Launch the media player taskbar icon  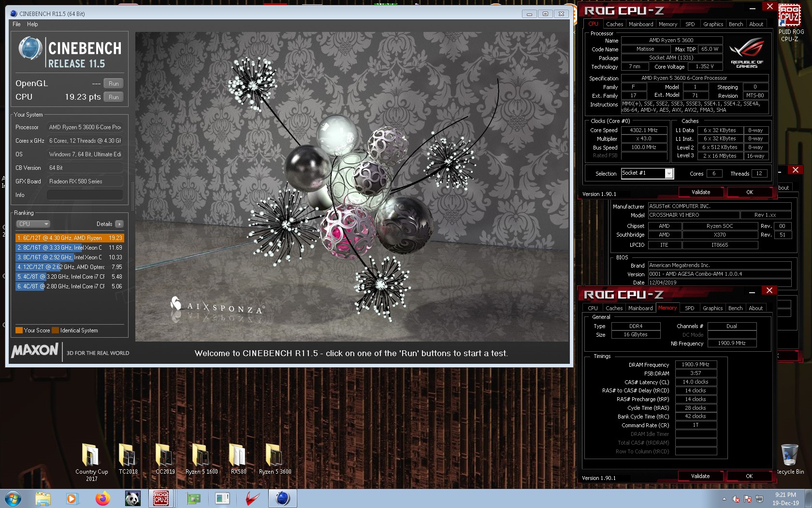point(72,498)
